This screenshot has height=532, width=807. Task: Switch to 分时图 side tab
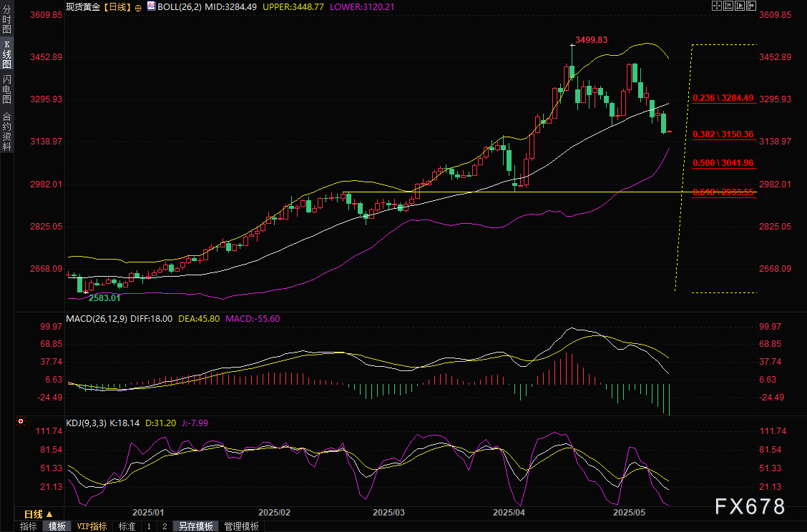coord(6,24)
